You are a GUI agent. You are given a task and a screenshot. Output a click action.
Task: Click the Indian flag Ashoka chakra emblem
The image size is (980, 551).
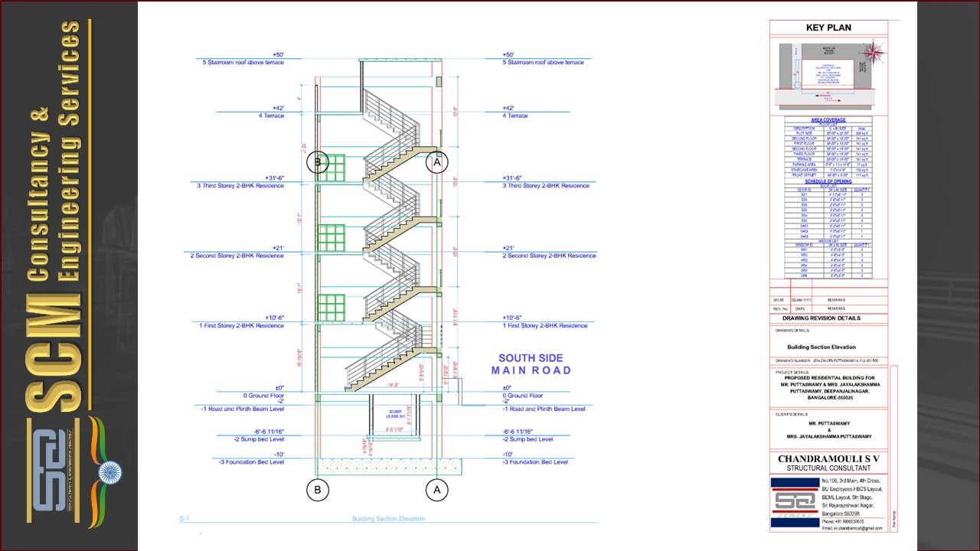[109, 472]
